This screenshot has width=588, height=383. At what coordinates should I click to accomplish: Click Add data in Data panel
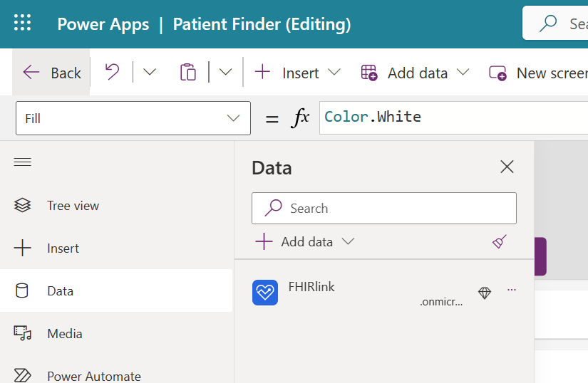coord(304,242)
